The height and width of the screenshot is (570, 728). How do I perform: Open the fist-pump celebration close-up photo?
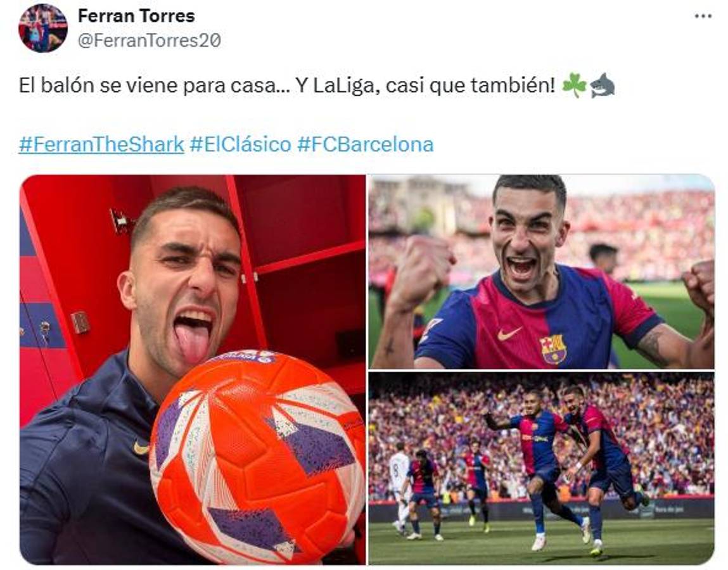coord(541,272)
